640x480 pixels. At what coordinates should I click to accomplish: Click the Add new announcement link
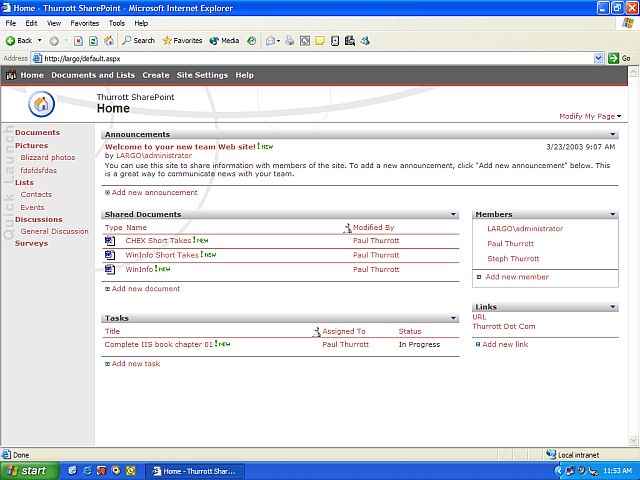(154, 192)
